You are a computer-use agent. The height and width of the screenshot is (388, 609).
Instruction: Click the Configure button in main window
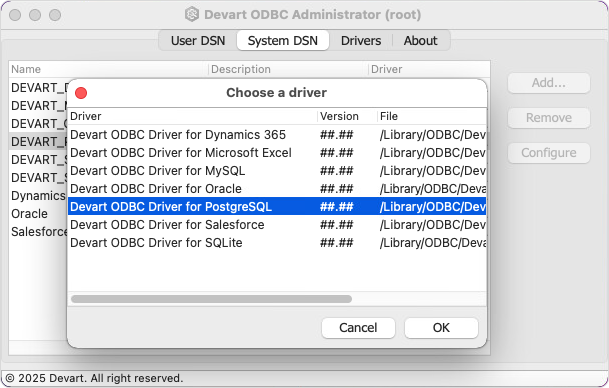tap(549, 153)
